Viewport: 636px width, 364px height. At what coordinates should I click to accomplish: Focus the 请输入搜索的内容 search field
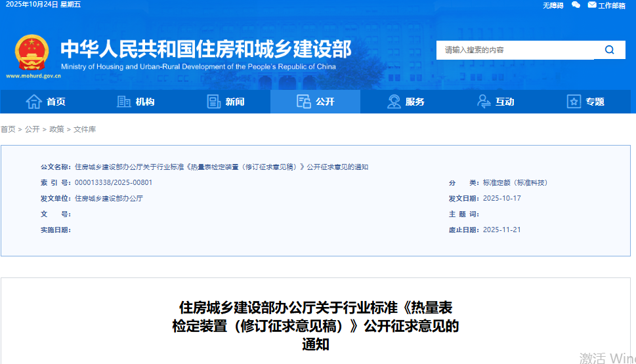[515, 50]
